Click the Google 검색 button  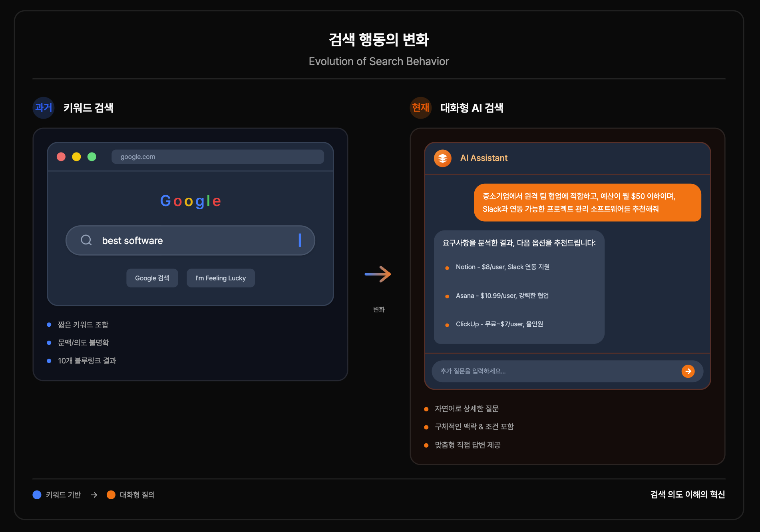(x=152, y=278)
